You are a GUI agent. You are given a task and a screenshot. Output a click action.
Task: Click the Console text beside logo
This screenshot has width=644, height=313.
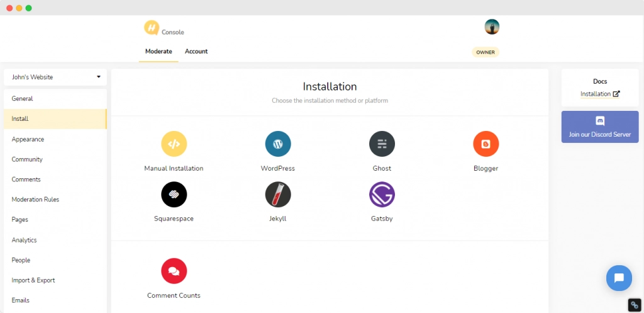[173, 32]
